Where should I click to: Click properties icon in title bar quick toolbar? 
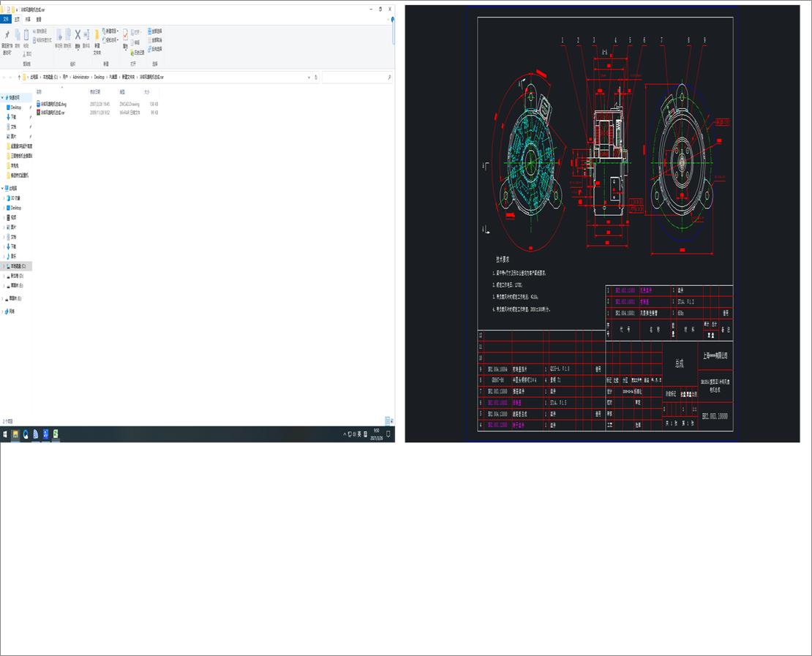point(8,10)
